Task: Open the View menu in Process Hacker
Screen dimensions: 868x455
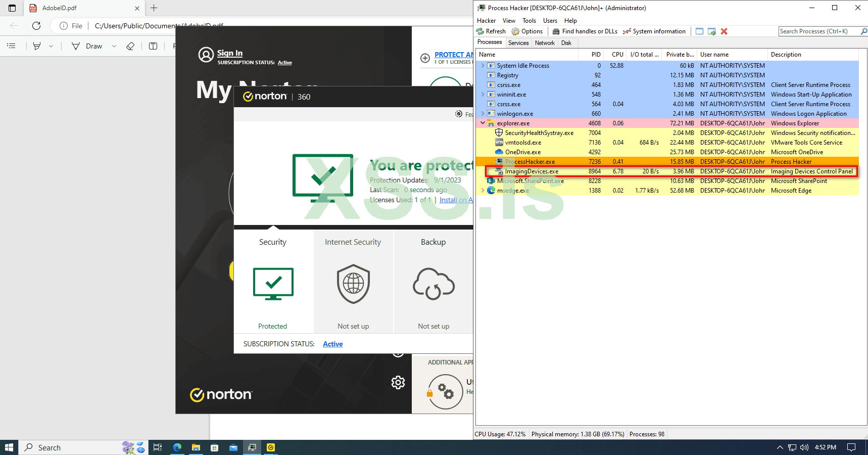Action: click(x=509, y=21)
